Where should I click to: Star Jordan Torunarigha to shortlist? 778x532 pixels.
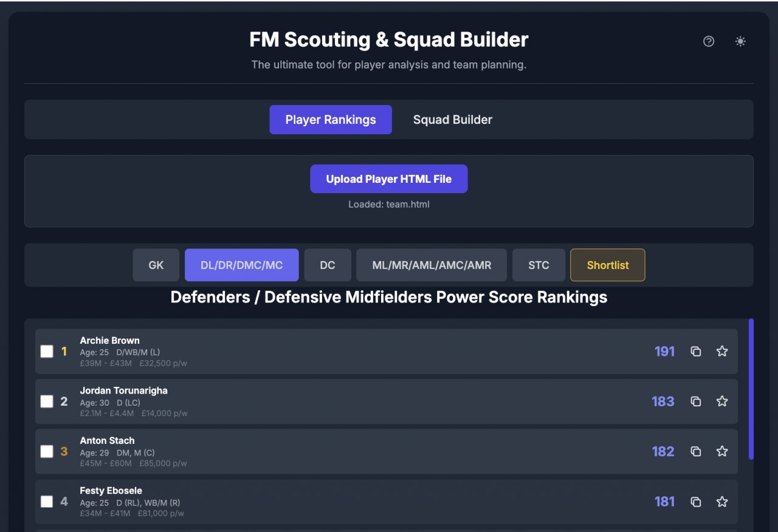[722, 401]
